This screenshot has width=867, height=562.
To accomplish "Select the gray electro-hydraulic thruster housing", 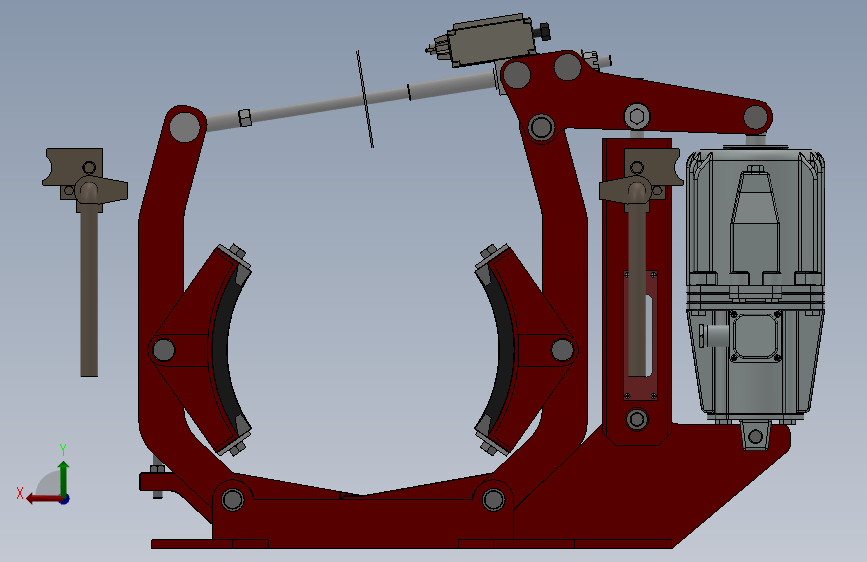I will point(755,287).
